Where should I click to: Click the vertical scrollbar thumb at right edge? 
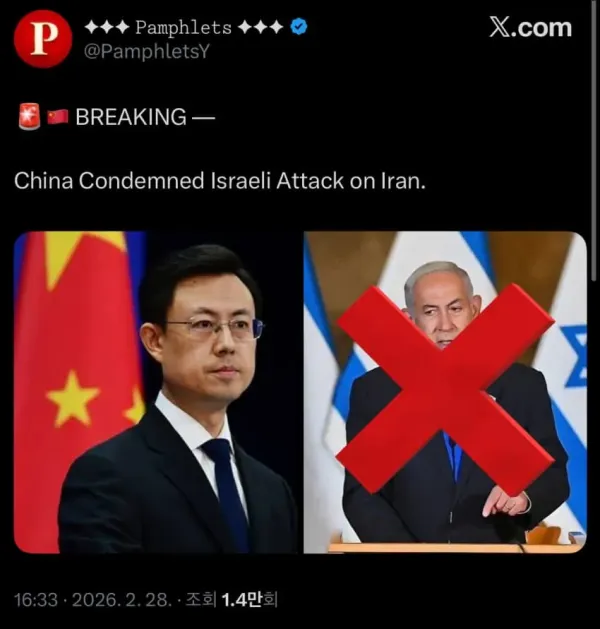tap(594, 140)
